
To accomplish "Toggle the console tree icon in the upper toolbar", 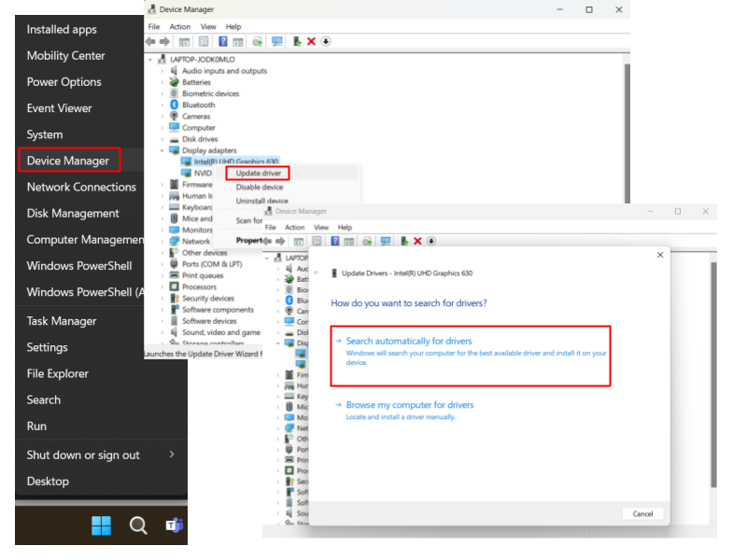I will tap(184, 42).
